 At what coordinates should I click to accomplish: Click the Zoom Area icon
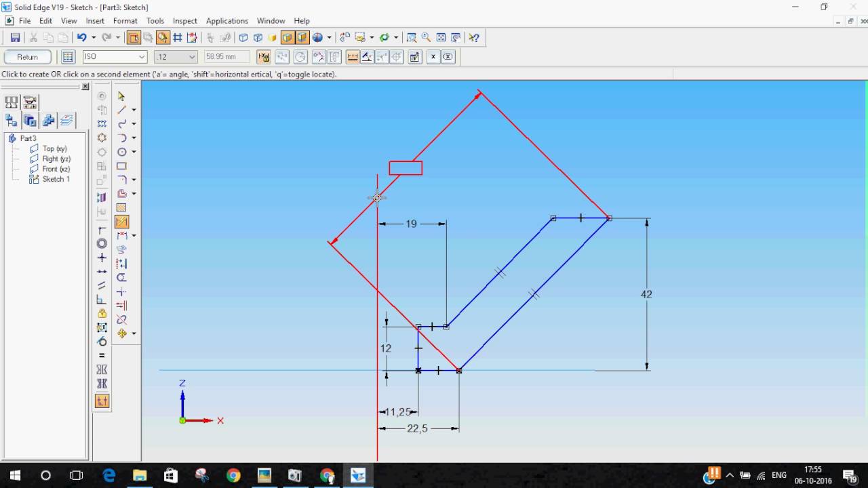[412, 38]
